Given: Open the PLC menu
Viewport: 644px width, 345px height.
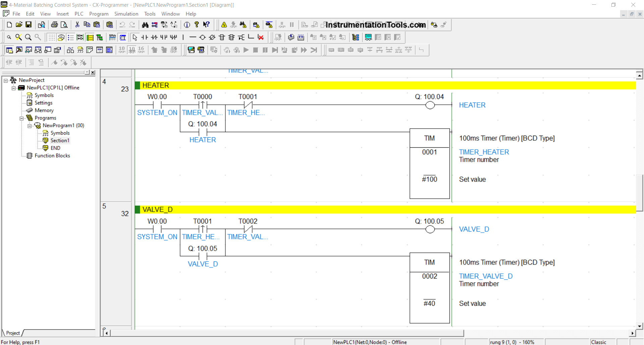Looking at the screenshot, I should click(x=79, y=14).
